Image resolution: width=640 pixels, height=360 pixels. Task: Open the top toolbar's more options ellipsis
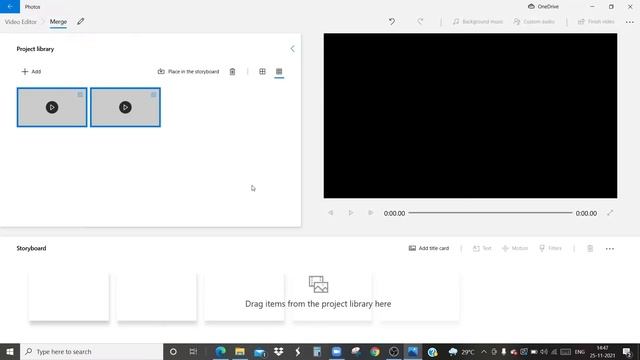click(630, 22)
